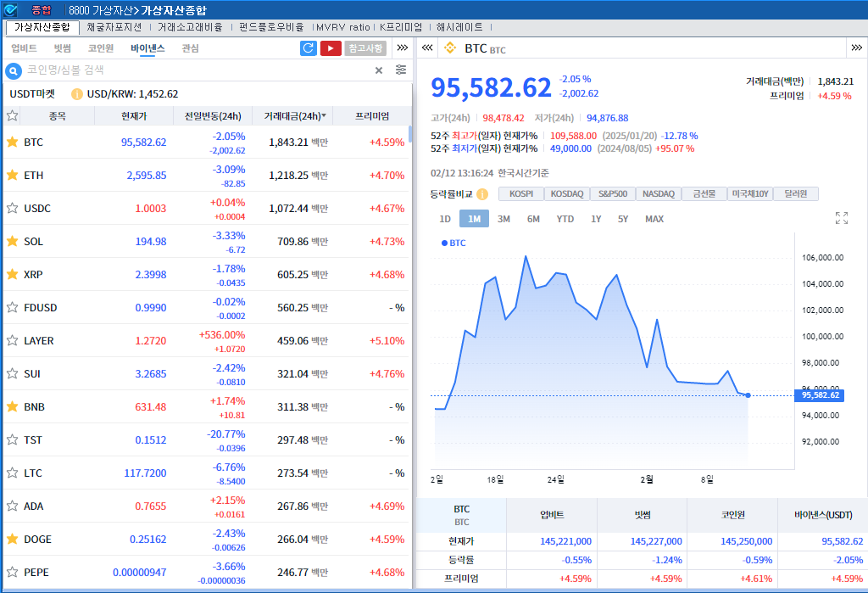868x593 pixels.
Task: Sort coins by 전일변동(24h) column header
Action: click(x=212, y=115)
